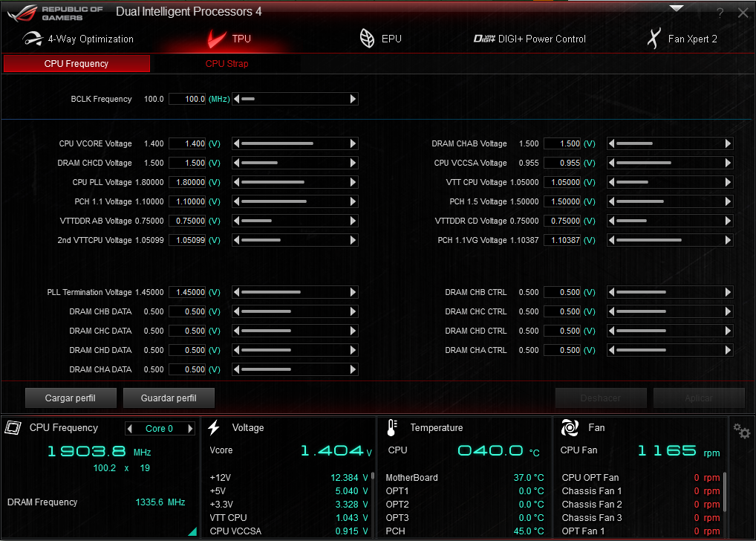Screen dimensions: 756x541
Task: Click the CPU VCCSA Voltage input field
Action: [x=563, y=163]
